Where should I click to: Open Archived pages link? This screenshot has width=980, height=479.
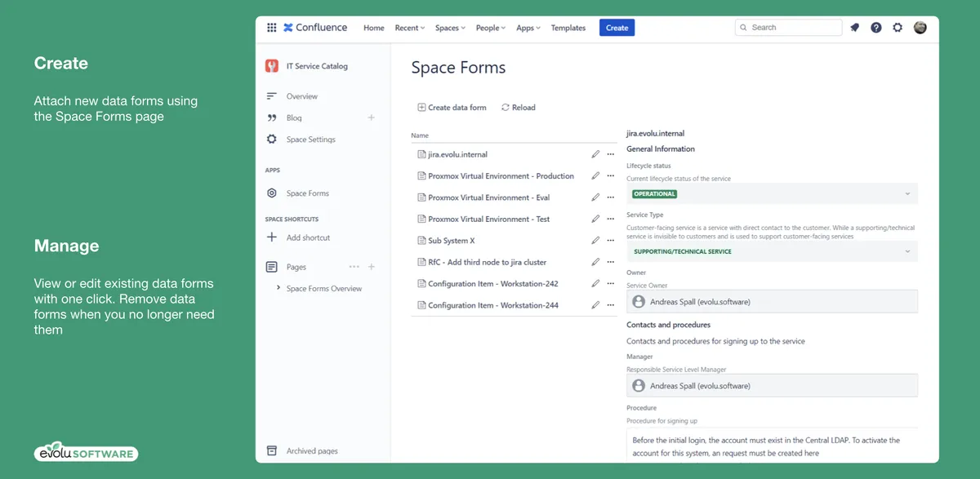click(312, 450)
